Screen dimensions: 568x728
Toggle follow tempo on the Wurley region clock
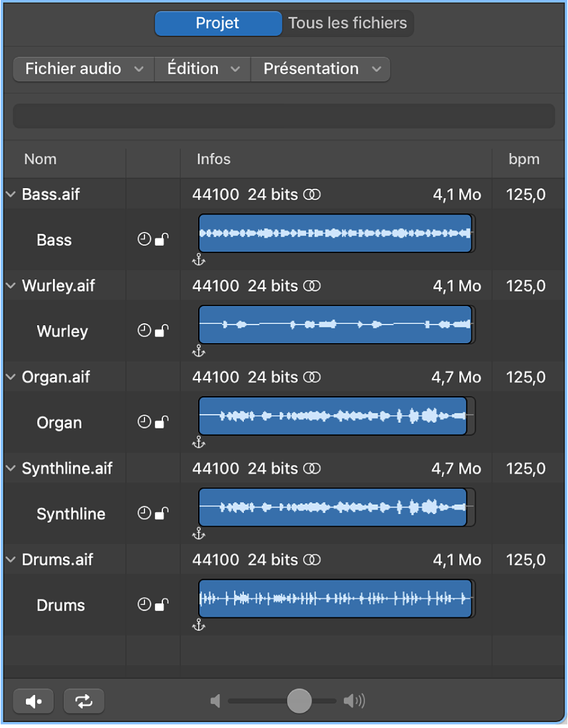[x=144, y=331]
